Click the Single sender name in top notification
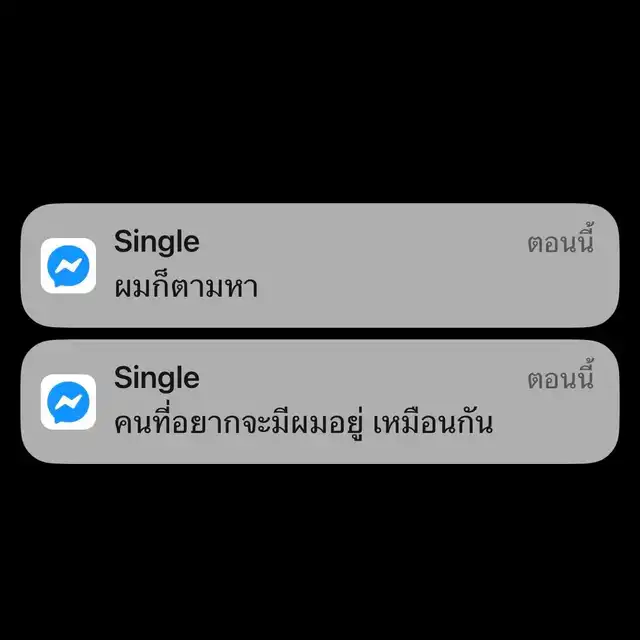 157,242
